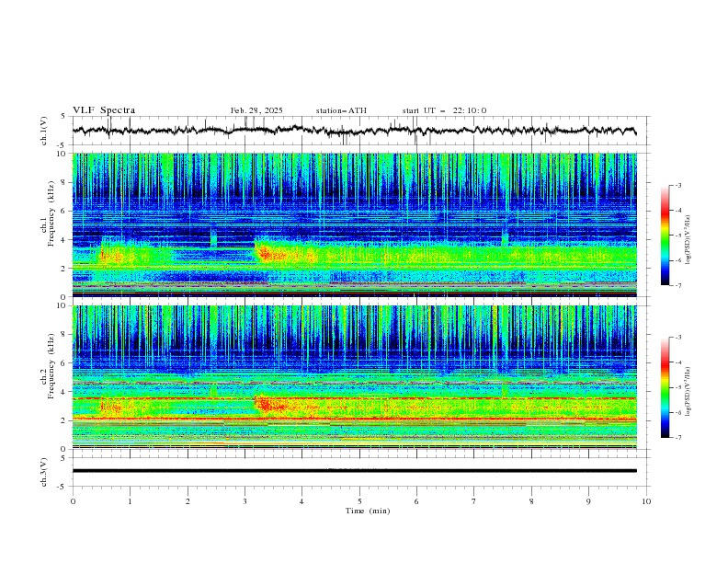Click the log(PSD) label beside the ch.2 color bar

(688, 392)
